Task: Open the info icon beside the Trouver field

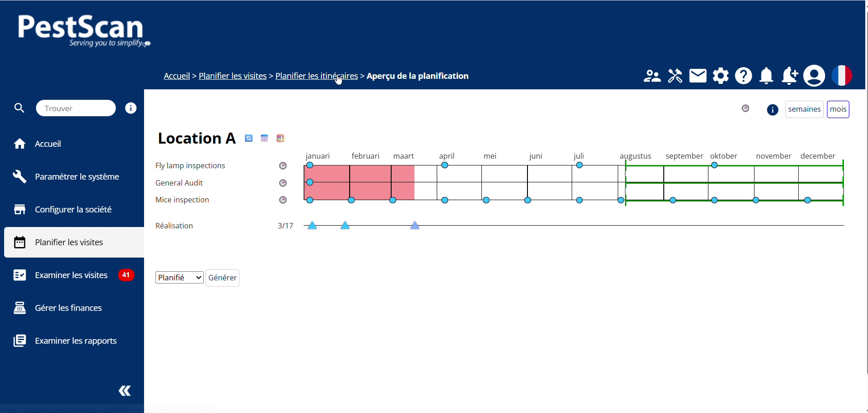Action: (131, 108)
